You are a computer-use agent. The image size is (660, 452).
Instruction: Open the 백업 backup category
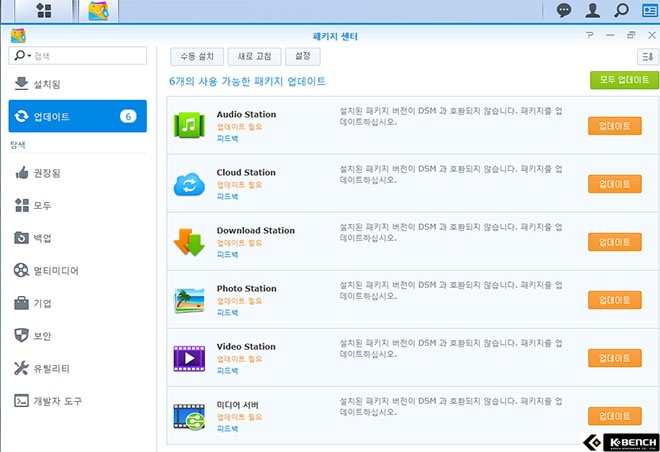coord(77,238)
